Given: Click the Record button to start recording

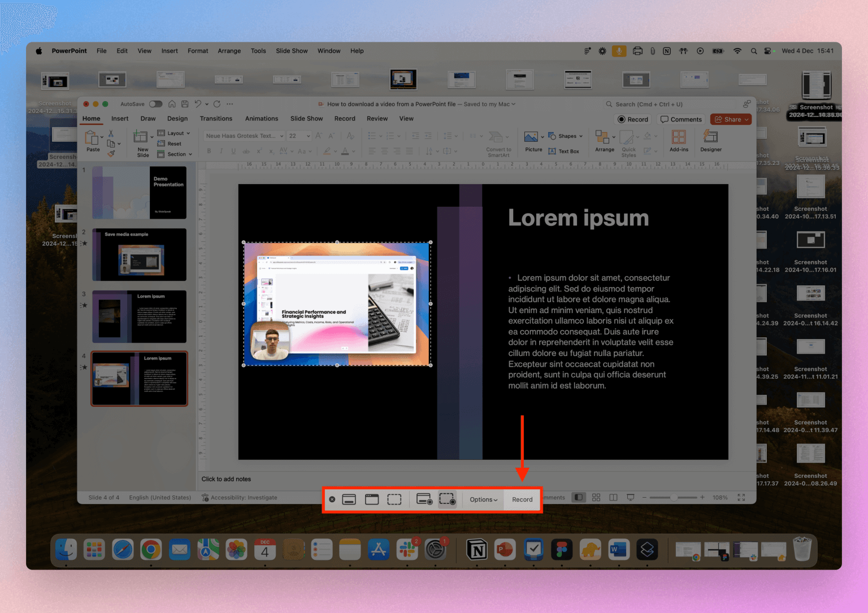Looking at the screenshot, I should (521, 499).
